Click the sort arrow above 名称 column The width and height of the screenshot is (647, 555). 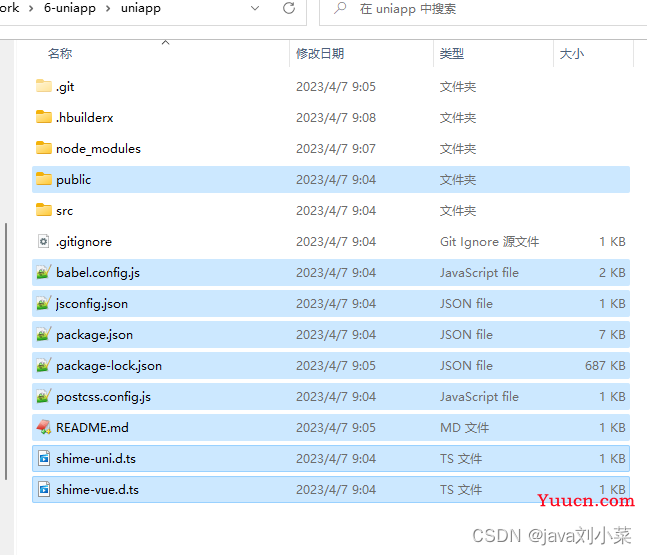pyautogui.click(x=165, y=42)
